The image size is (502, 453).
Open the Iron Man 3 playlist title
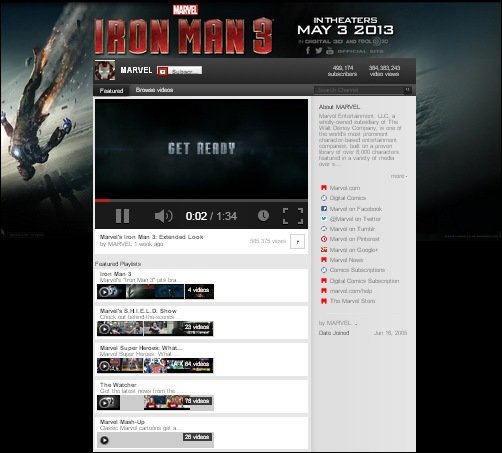pos(115,274)
